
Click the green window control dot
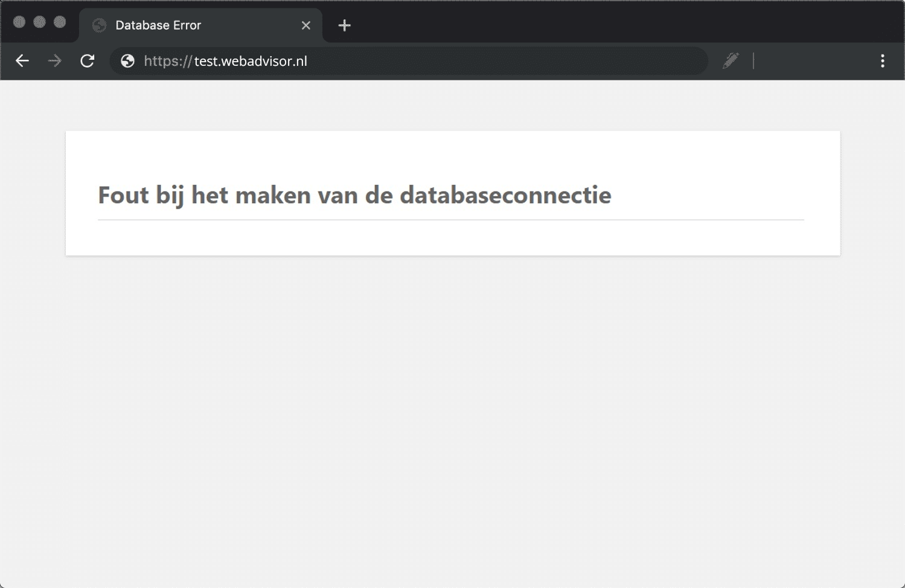pos(59,22)
